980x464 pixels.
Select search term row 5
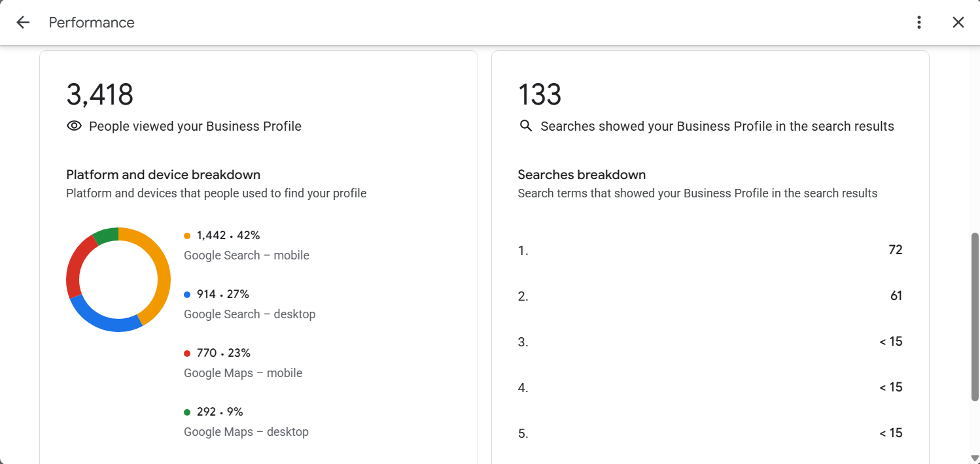click(710, 433)
